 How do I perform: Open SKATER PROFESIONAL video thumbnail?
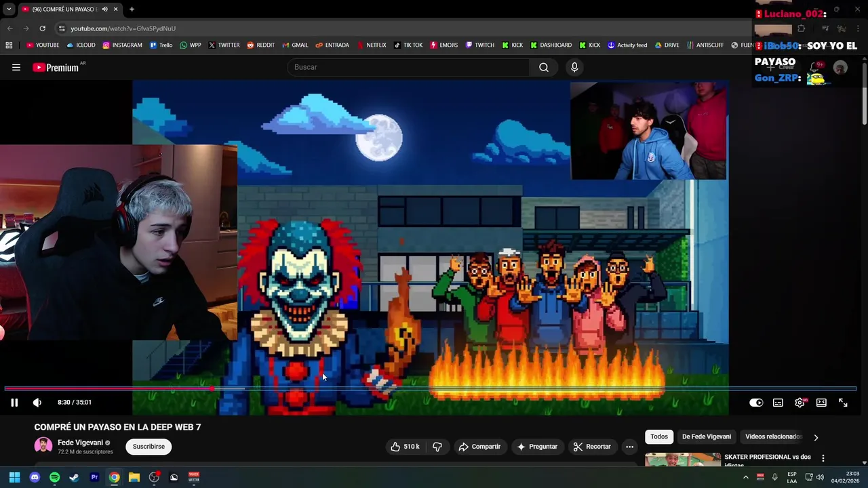coord(682,460)
